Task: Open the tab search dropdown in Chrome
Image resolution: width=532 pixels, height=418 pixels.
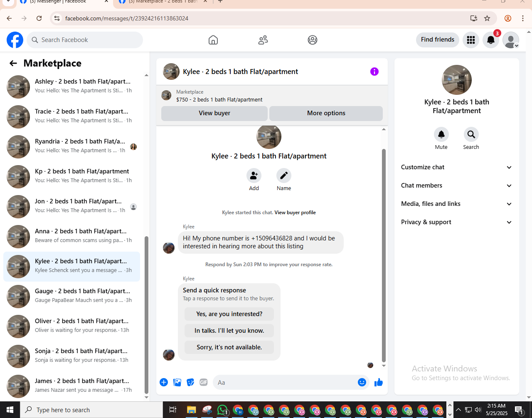Action: (8, 2)
